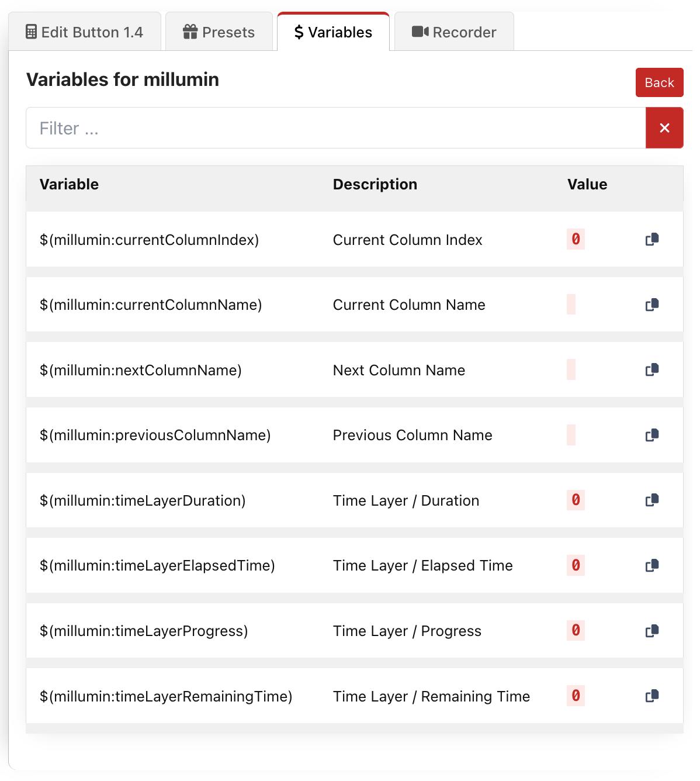Clear the filter with the X button
Image resolution: width=700 pixels, height=781 pixels.
tap(664, 128)
